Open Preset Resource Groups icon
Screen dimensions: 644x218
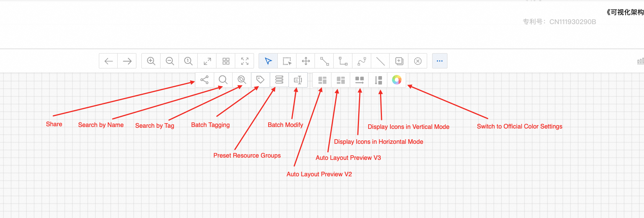(x=279, y=80)
